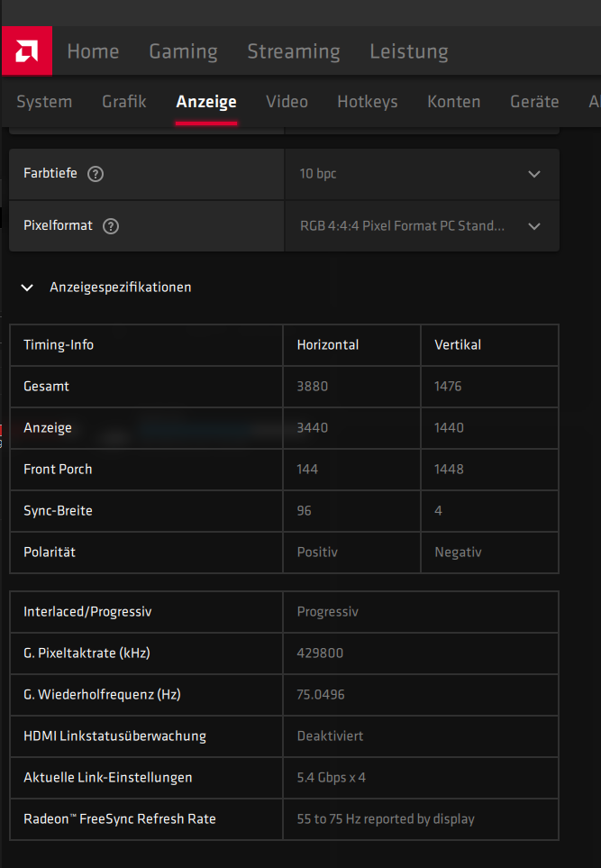
Task: Click the Aktuelle Link-Einstellungen label
Action: click(108, 778)
